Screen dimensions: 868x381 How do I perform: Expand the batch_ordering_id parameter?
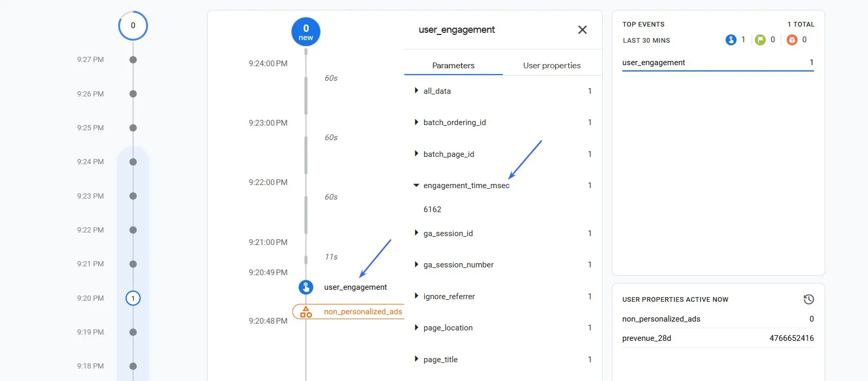[416, 122]
